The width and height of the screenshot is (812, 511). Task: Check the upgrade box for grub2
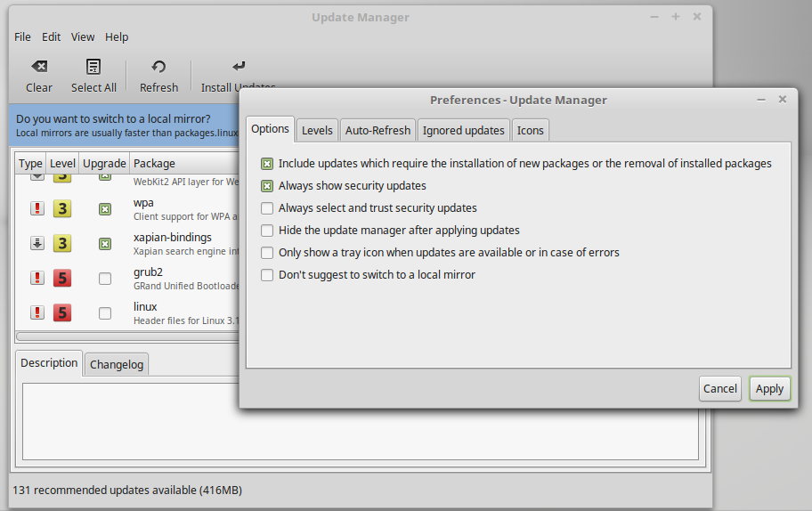[105, 279]
